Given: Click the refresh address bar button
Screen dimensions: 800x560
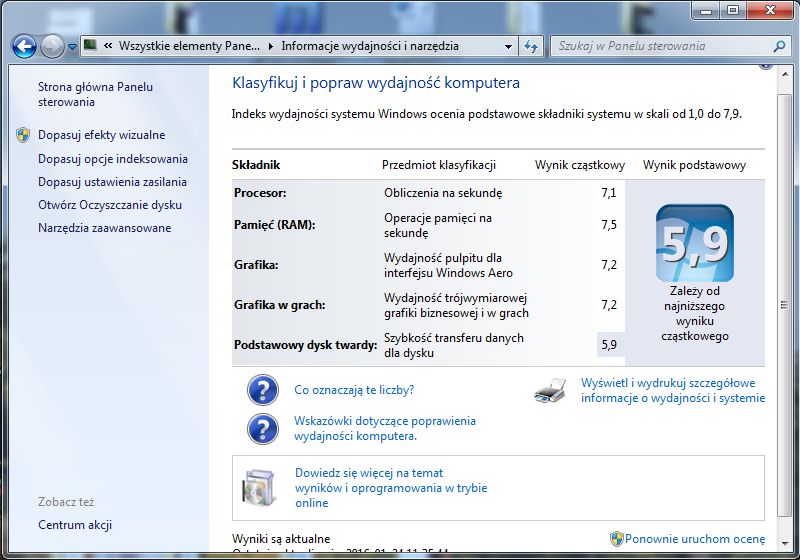Looking at the screenshot, I should coord(531,47).
